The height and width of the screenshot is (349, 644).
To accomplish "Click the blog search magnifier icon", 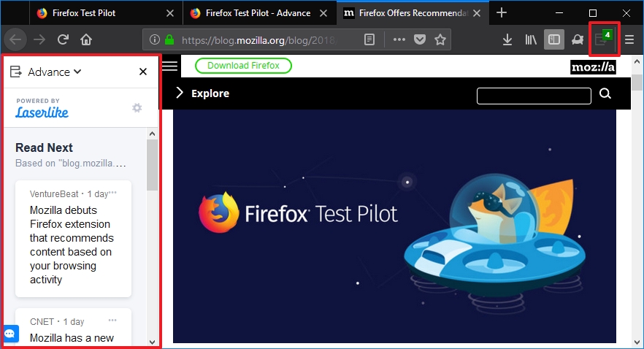I will tap(605, 93).
